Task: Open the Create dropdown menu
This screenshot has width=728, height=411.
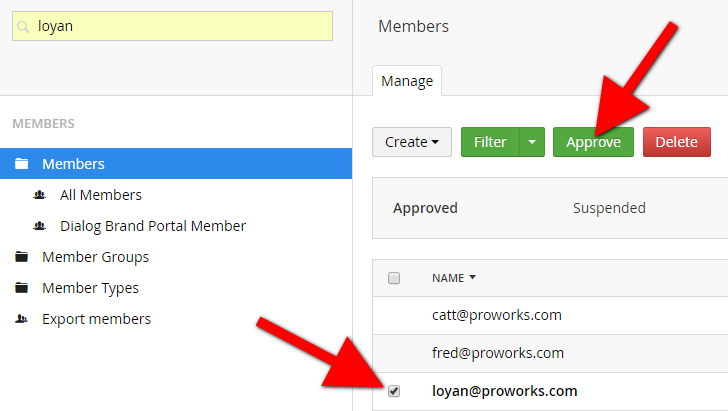Action: tap(412, 142)
